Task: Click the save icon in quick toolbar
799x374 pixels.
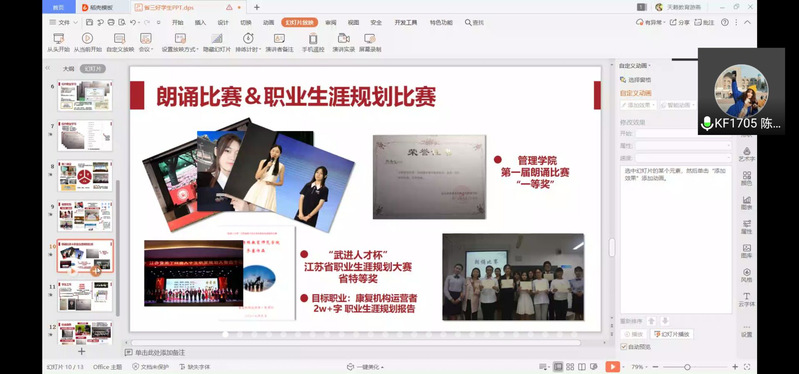Action: pos(90,22)
